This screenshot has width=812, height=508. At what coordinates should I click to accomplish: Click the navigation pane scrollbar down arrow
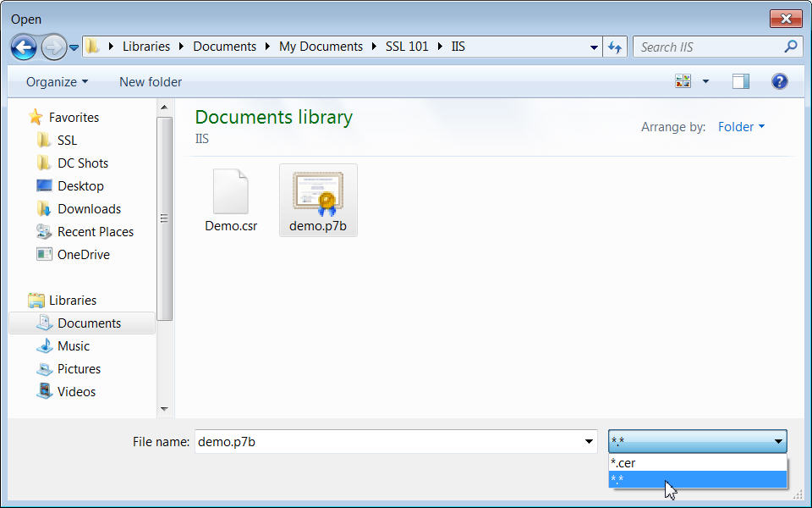tap(165, 409)
